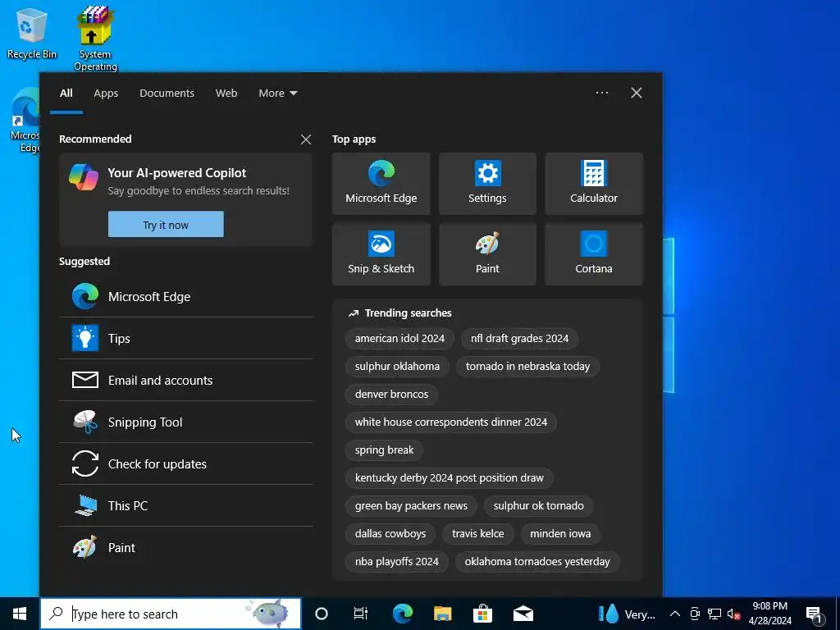Viewport: 840px width, 630px height.
Task: Open This PC from Suggested list
Action: tap(186, 505)
